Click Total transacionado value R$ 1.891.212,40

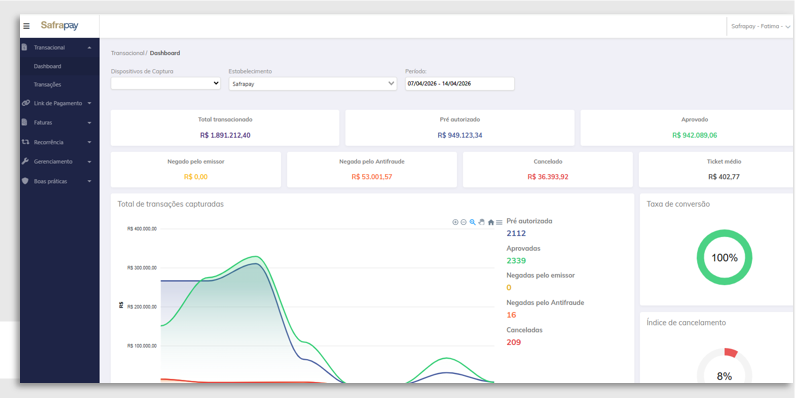click(225, 136)
